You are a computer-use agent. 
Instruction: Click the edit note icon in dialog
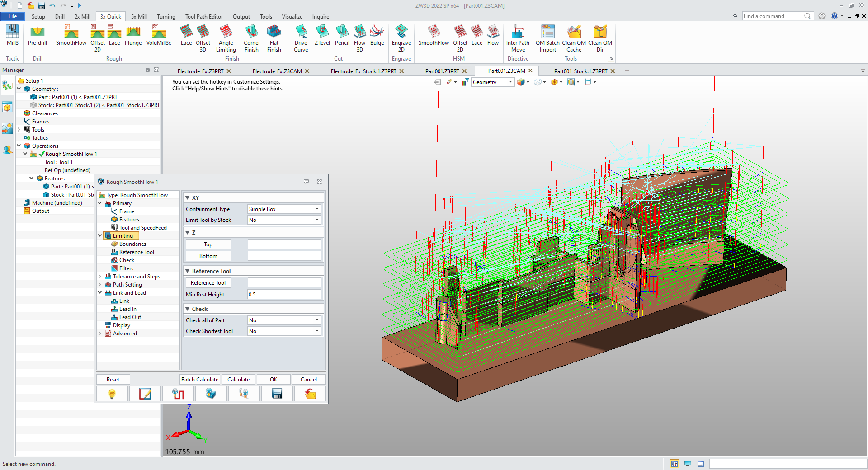pyautogui.click(x=145, y=394)
